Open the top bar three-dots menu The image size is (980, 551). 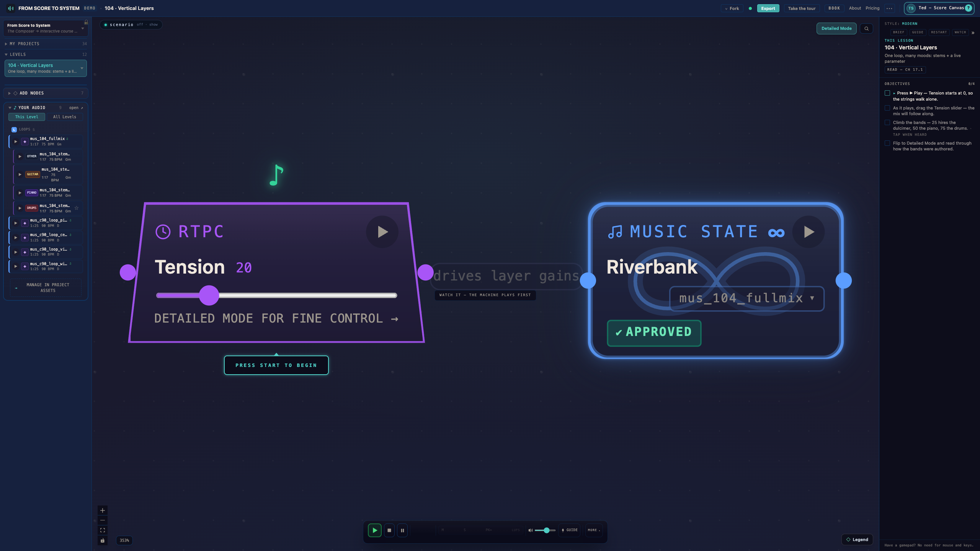tap(889, 8)
